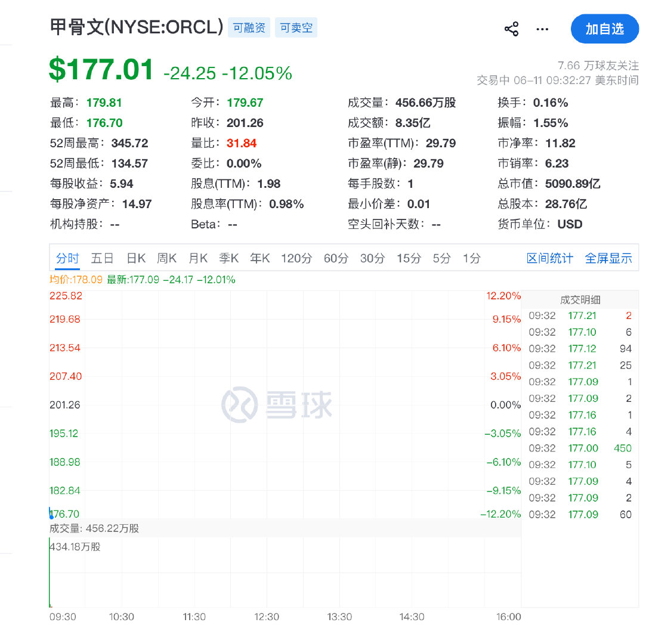The image size is (649, 644).
Task: Click the 成交额 value 8.35亿
Action: click(413, 123)
